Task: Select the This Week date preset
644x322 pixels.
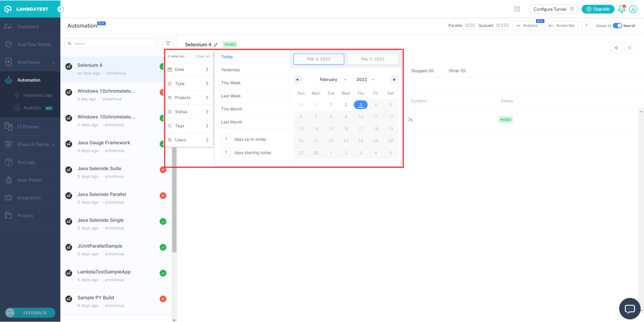Action: point(252,83)
